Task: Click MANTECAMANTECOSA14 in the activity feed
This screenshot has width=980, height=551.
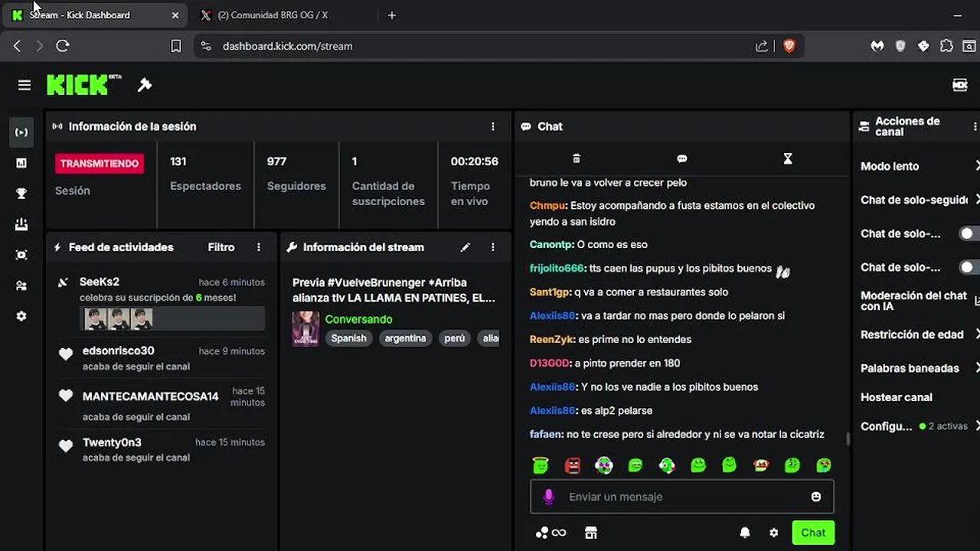Action: [151, 396]
